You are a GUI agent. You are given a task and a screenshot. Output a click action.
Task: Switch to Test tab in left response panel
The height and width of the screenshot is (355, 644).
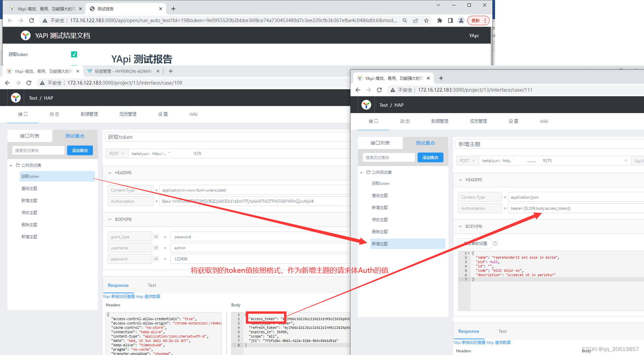[x=152, y=285]
